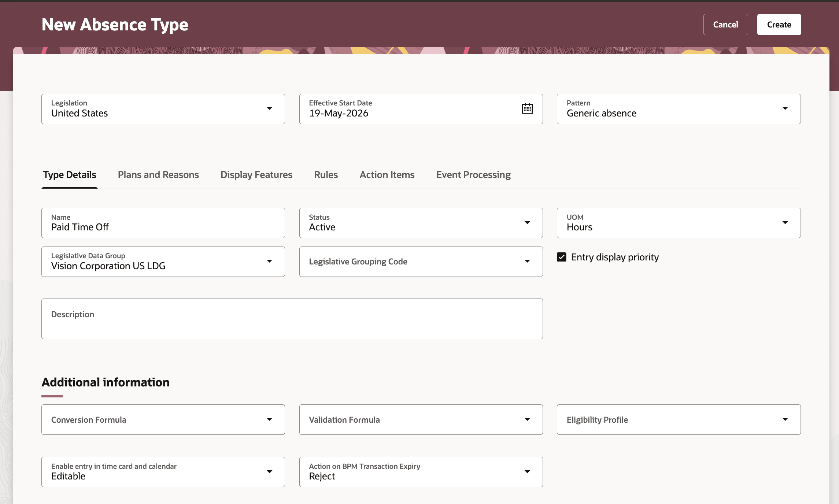Click into the Description text area
Image resolution: width=839 pixels, height=504 pixels.
click(x=292, y=319)
